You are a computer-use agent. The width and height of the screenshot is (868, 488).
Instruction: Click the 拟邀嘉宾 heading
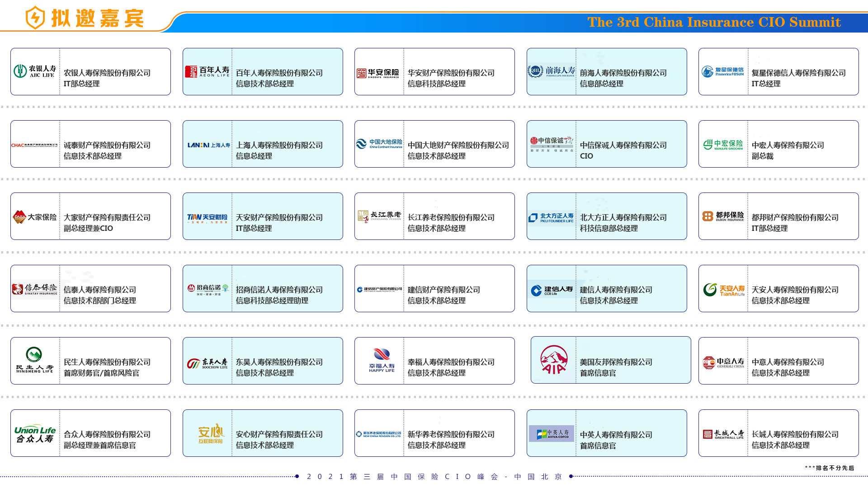pyautogui.click(x=97, y=19)
